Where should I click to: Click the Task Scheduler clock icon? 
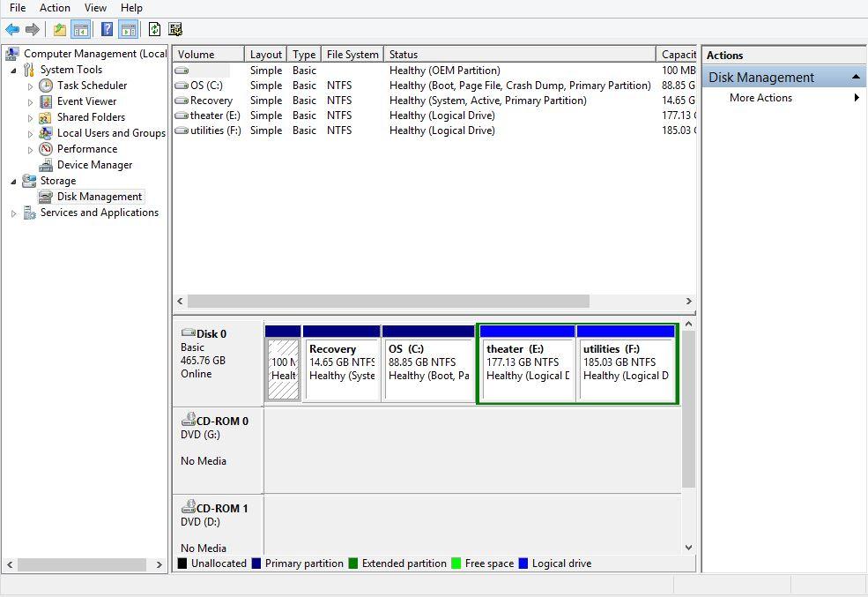pyautogui.click(x=46, y=86)
